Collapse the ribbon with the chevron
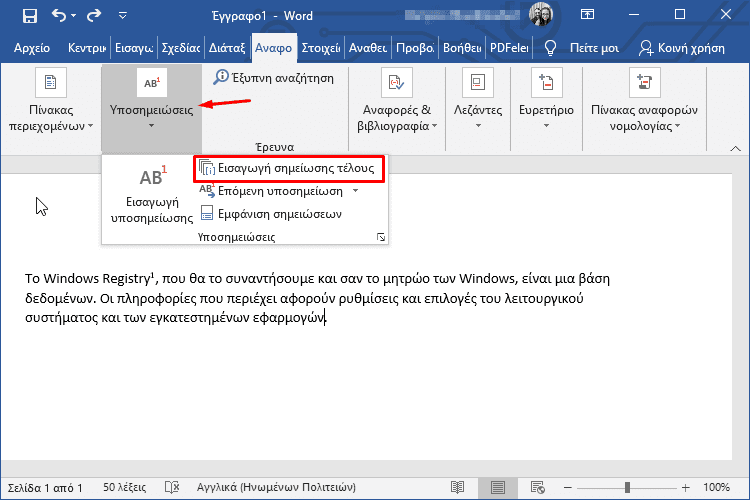 coord(736,149)
